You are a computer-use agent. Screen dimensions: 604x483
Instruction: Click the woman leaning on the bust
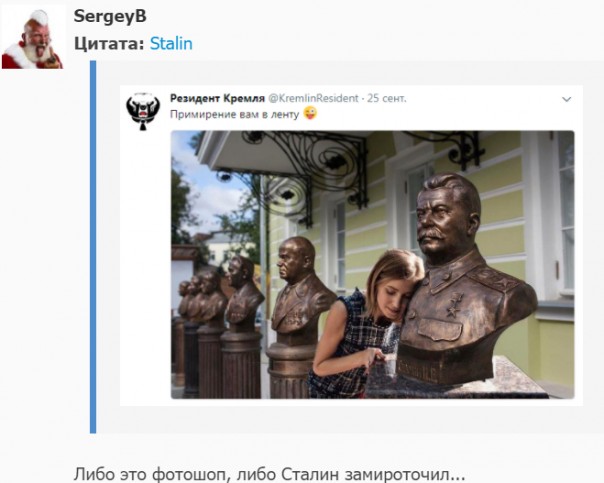(x=364, y=324)
